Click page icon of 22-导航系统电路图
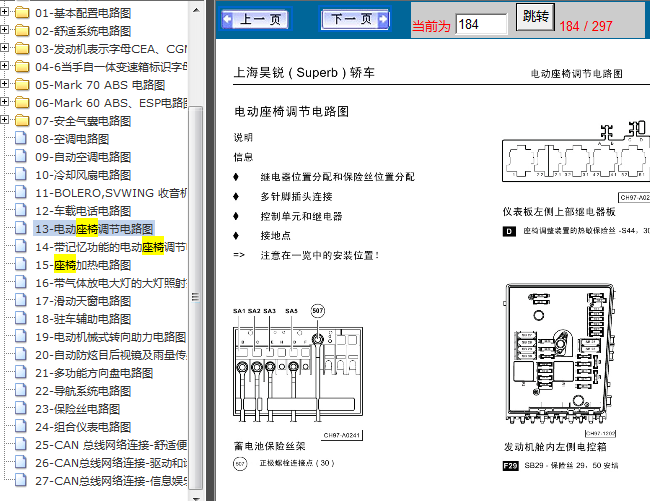The height and width of the screenshot is (501, 650). click(21, 390)
